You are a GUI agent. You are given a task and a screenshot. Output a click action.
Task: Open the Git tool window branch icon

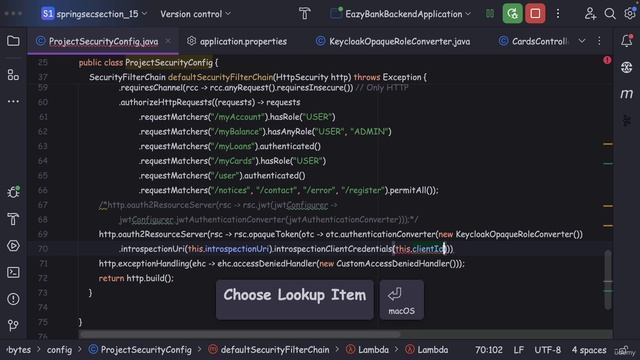pos(13,325)
